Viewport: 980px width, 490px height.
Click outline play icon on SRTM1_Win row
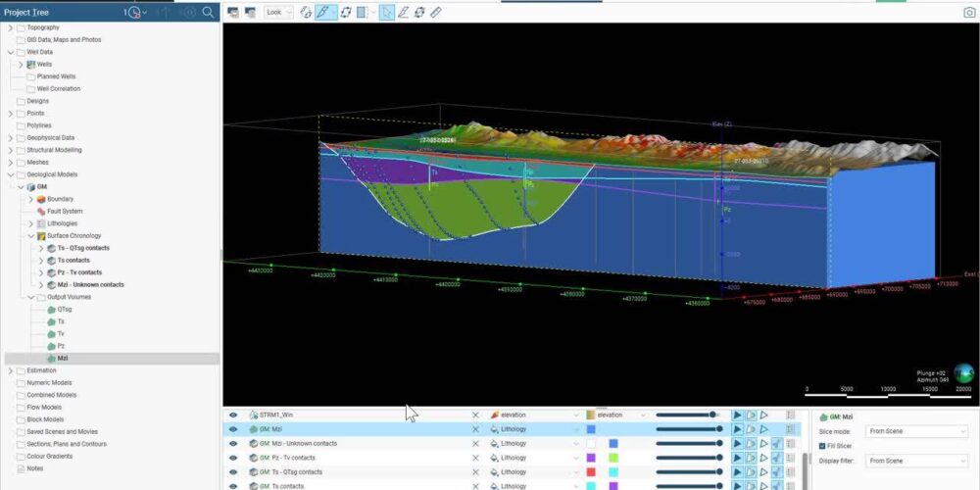point(763,415)
